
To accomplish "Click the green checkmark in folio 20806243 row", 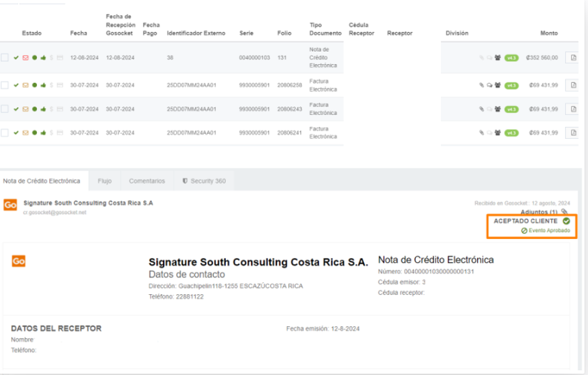I will (x=16, y=109).
